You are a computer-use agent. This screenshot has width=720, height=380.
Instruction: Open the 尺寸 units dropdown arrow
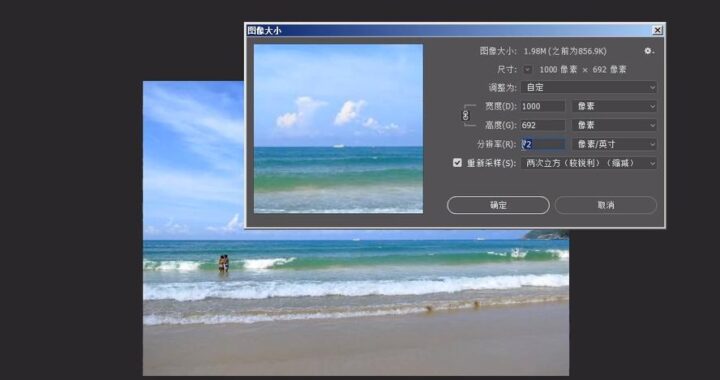click(528, 69)
